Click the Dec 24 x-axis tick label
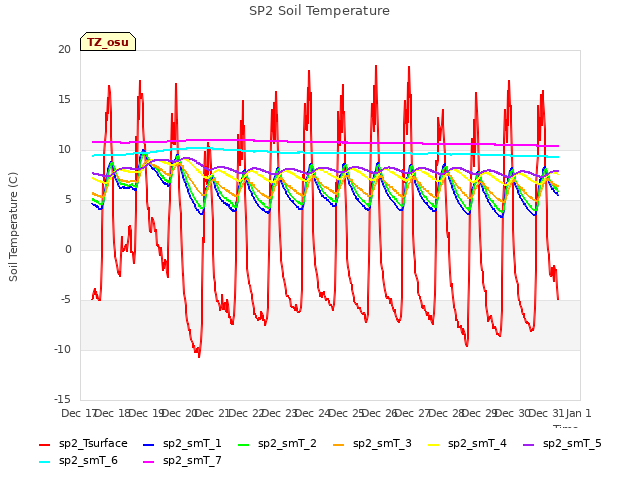This screenshot has width=640, height=480. click(312, 413)
